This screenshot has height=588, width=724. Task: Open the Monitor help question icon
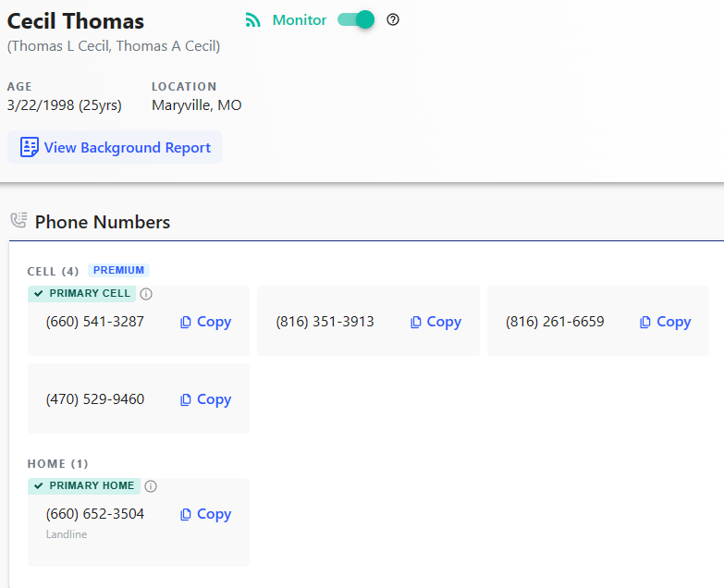tap(393, 19)
